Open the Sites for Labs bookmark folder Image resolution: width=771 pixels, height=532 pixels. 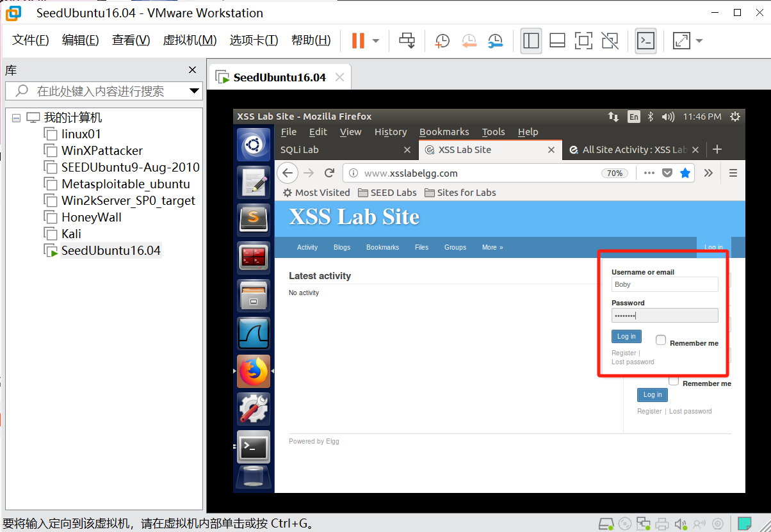click(x=460, y=193)
